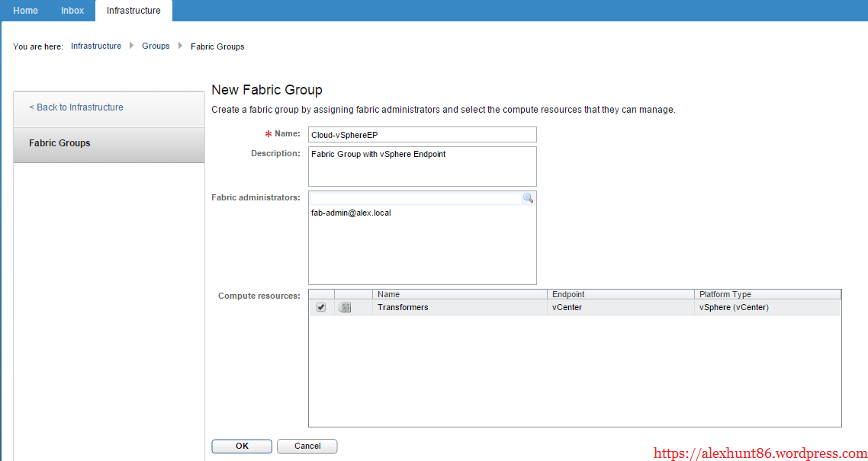Click the Platform Type column header
This screenshot has height=461, width=868.
pyautogui.click(x=725, y=294)
